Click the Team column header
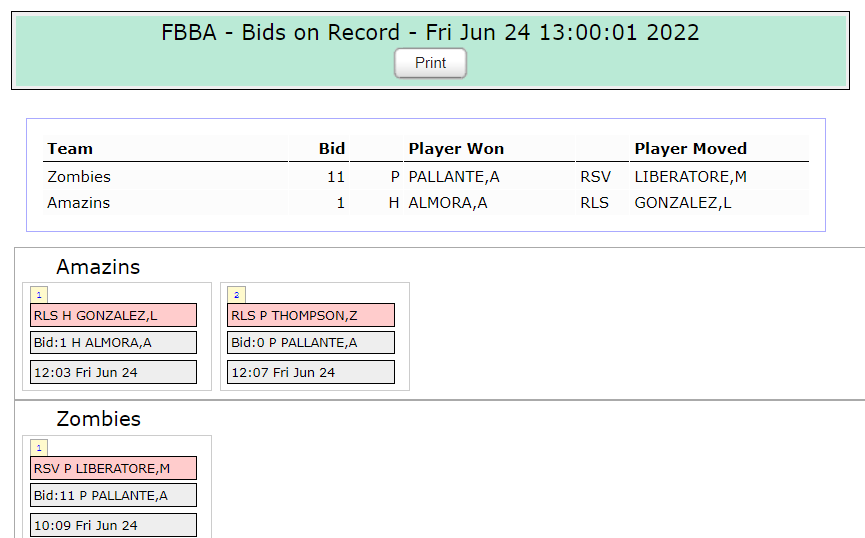The image size is (865, 538). (x=70, y=149)
